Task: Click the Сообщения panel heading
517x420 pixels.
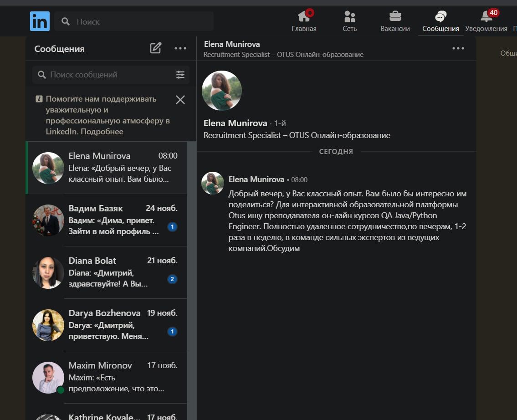Action: pyautogui.click(x=59, y=49)
